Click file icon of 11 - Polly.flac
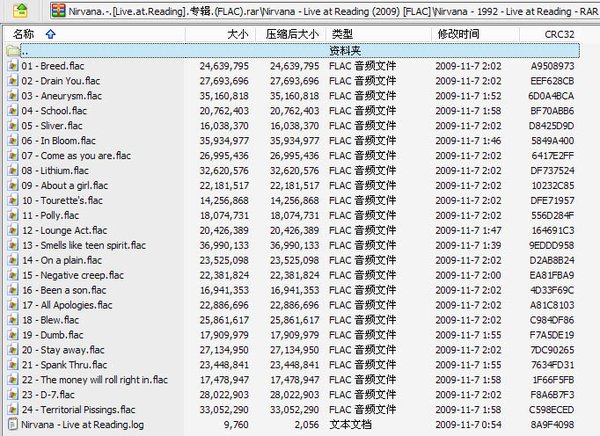Image resolution: width=600 pixels, height=436 pixels. pos(13,215)
